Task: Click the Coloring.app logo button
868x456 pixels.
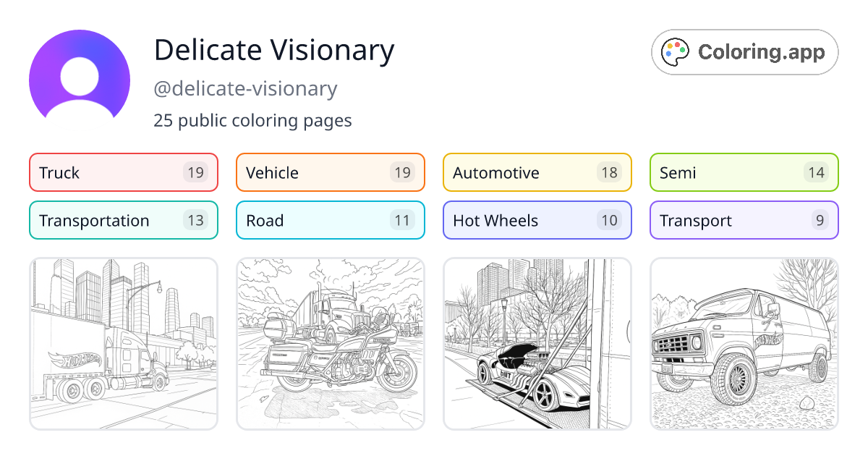Action: tap(744, 51)
